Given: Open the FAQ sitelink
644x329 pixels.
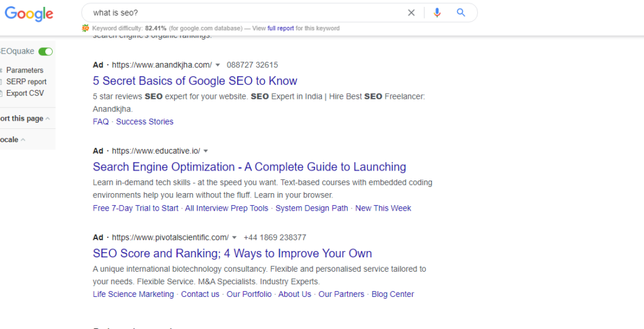Looking at the screenshot, I should point(101,121).
